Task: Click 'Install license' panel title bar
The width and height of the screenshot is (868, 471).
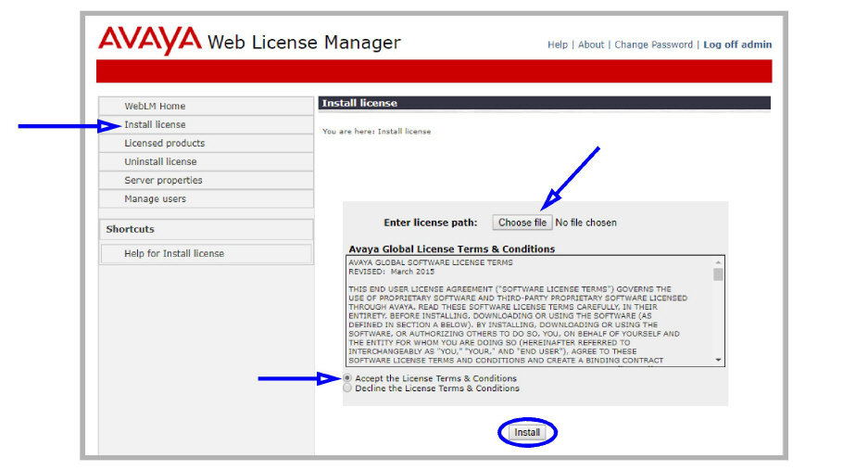Action: (x=544, y=103)
